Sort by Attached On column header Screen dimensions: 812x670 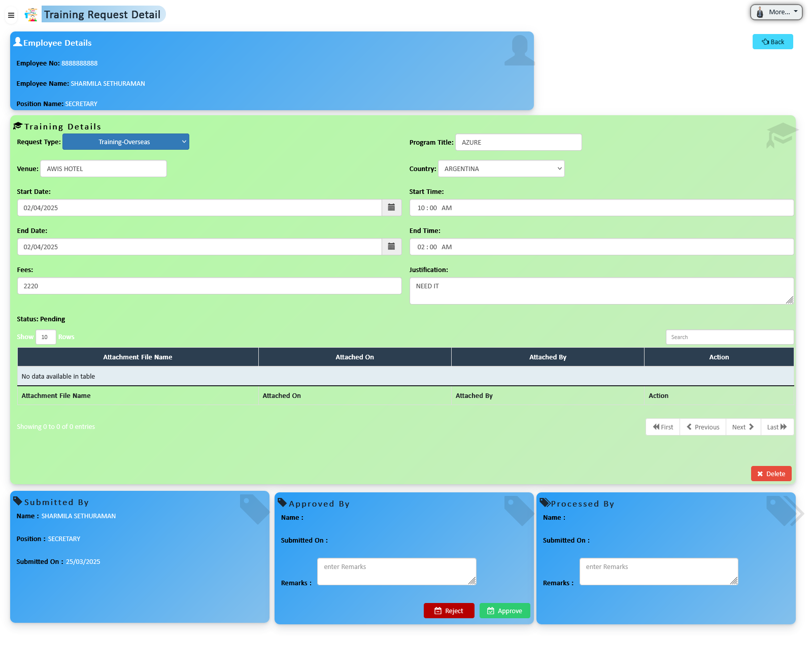click(x=355, y=357)
